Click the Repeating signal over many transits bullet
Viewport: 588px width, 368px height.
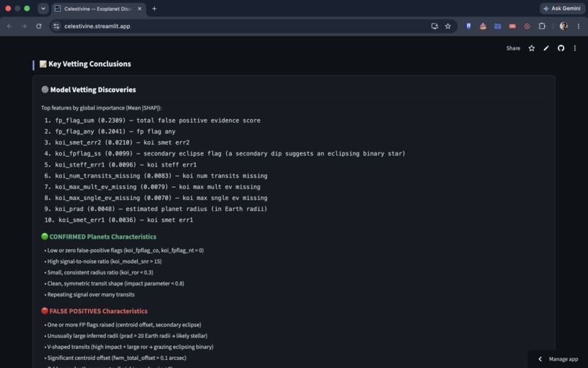[x=89, y=295]
